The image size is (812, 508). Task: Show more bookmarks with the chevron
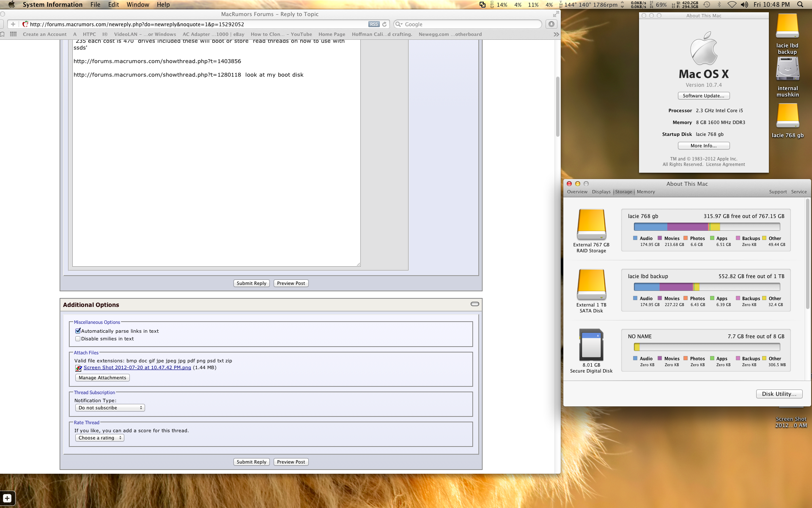(x=556, y=34)
